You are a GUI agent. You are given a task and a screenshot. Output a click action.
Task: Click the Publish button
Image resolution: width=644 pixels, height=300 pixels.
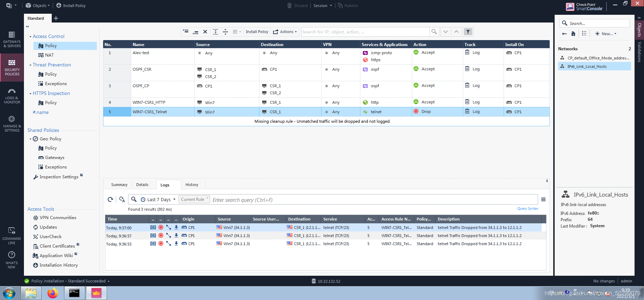[347, 6]
